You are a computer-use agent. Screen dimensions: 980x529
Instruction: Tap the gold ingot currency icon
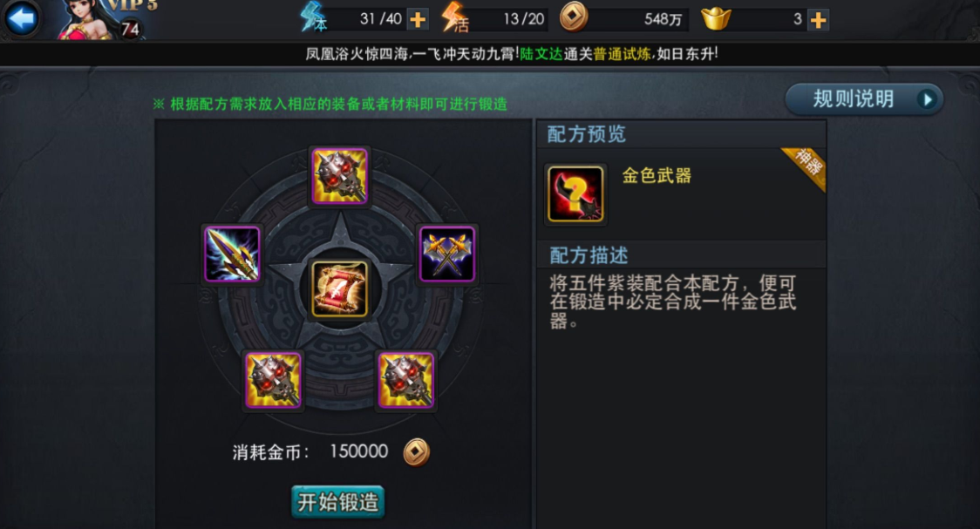(716, 18)
